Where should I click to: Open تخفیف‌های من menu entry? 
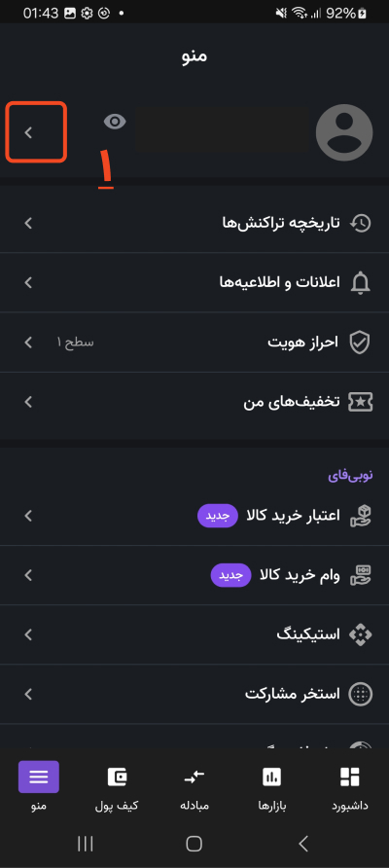[x=194, y=402]
